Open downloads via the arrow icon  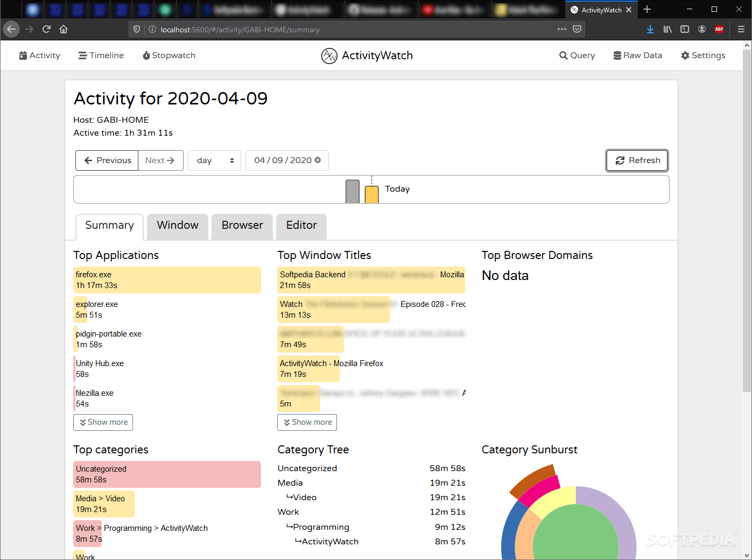coord(650,29)
